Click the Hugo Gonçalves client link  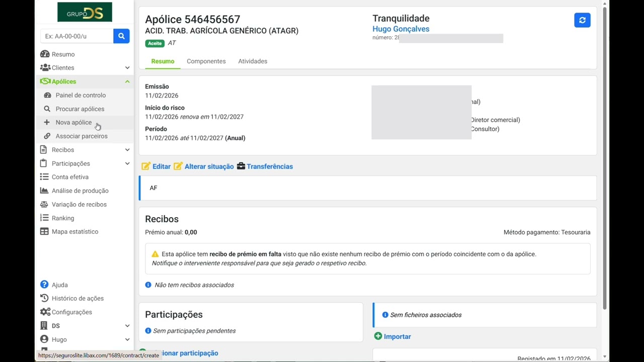(401, 29)
